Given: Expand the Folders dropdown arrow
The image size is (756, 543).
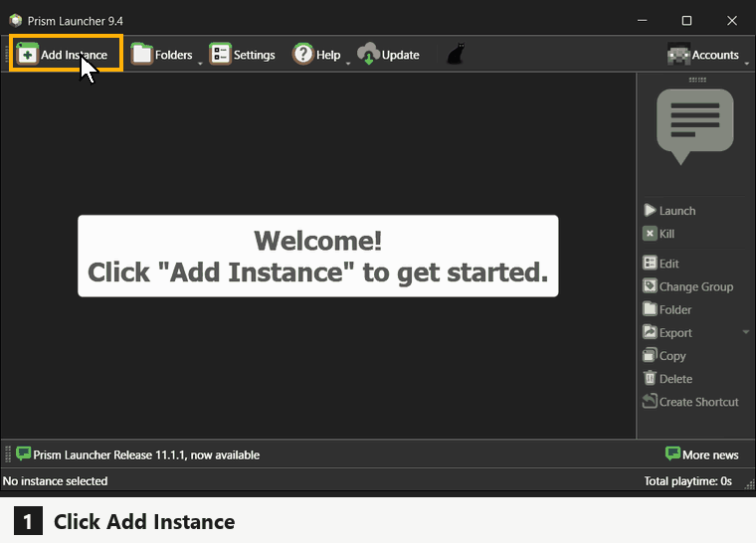Looking at the screenshot, I should (x=200, y=64).
